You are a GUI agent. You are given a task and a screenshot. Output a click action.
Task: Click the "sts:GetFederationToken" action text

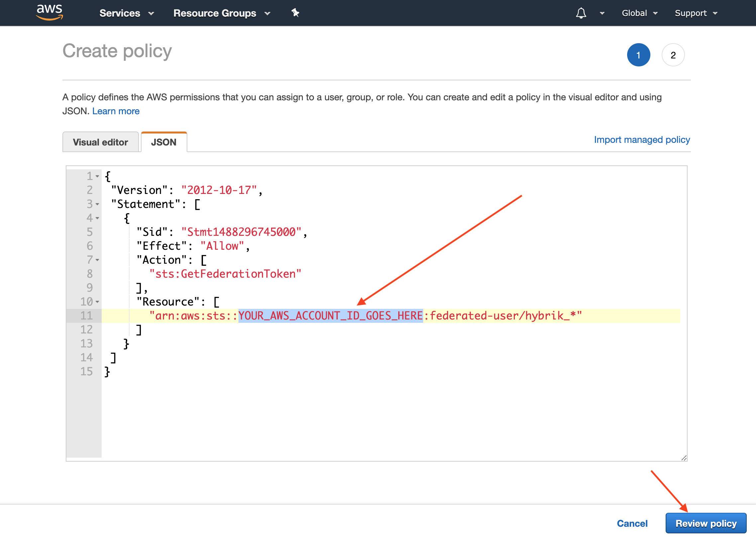click(x=225, y=274)
